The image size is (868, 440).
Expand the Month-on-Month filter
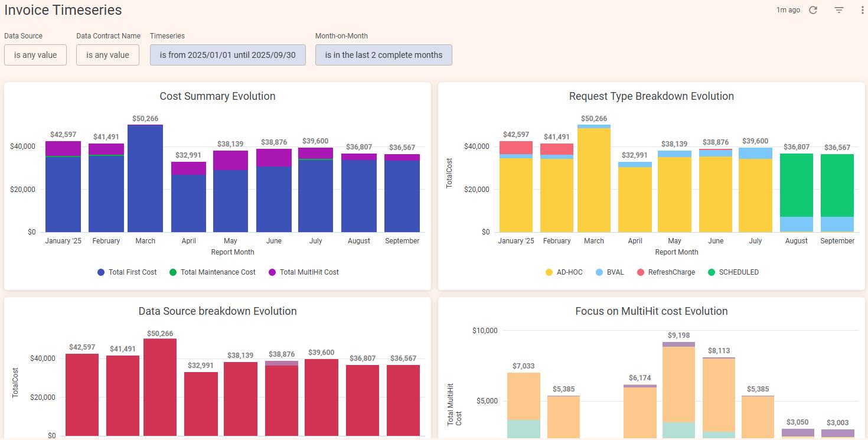click(x=383, y=55)
